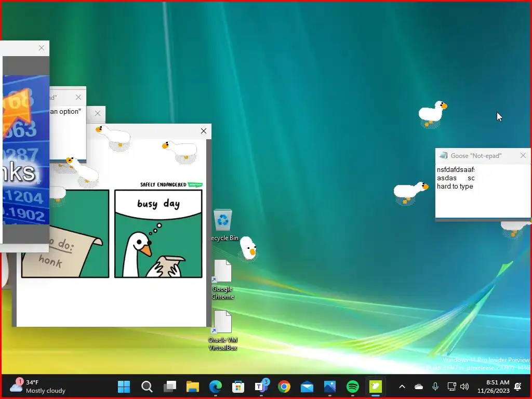Open the notifications bell icon
The height and width of the screenshot is (399, 532).
tap(518, 387)
